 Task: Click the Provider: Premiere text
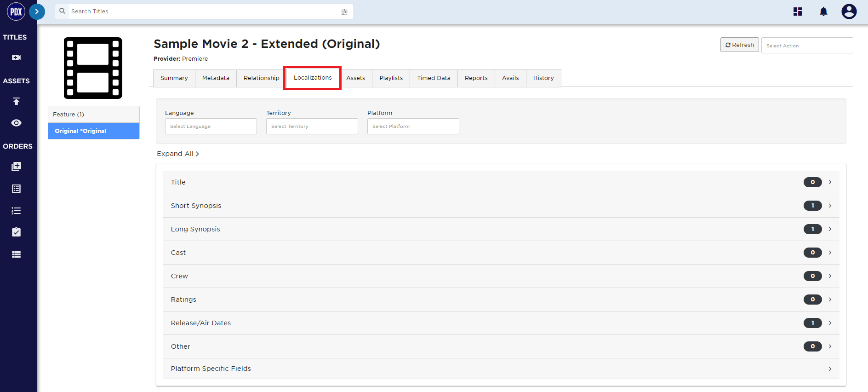point(181,59)
